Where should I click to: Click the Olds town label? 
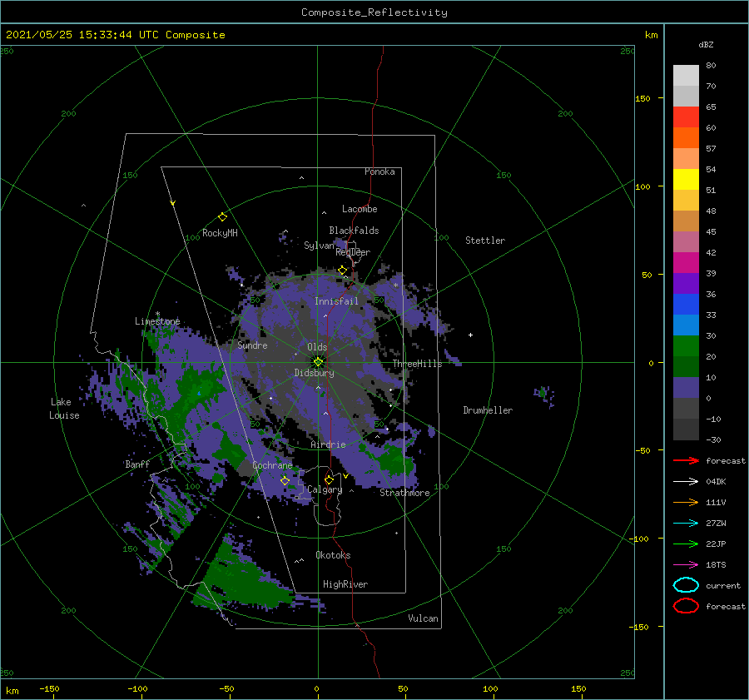click(317, 347)
